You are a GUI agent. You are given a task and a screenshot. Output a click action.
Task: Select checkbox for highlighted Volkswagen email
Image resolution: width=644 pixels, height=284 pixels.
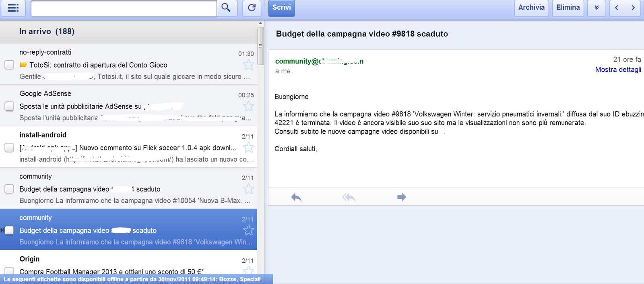click(9, 230)
